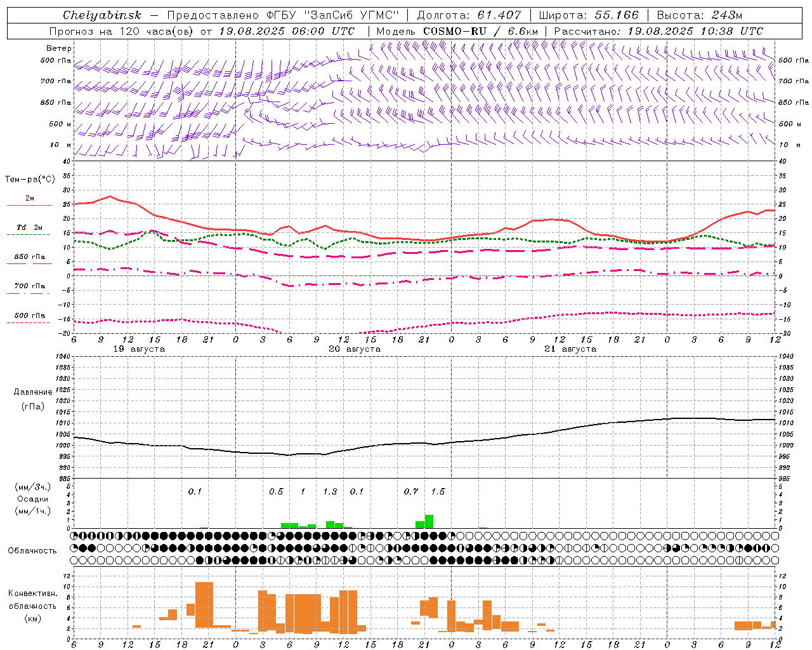Click the 'Облачность' cloud cover row label
Screen dimensions: 812x650
[32, 551]
